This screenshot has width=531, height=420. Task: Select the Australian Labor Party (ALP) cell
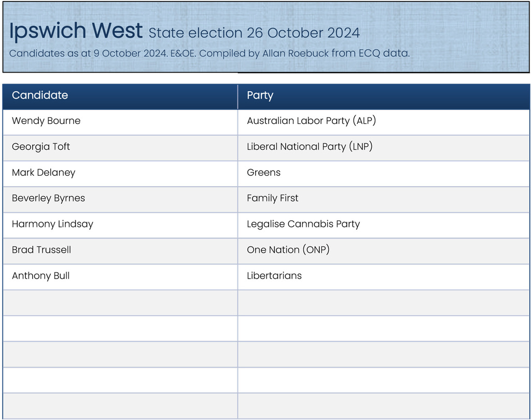311,121
